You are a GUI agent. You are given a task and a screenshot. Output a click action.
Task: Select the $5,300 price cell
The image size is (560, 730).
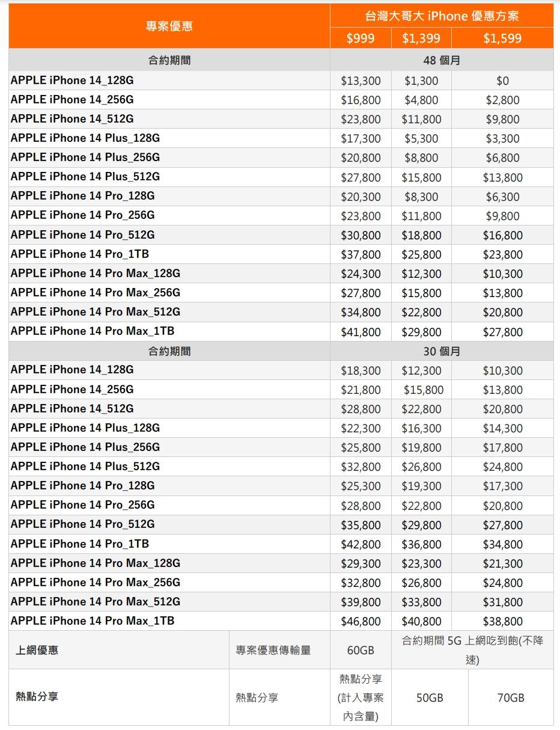click(421, 138)
